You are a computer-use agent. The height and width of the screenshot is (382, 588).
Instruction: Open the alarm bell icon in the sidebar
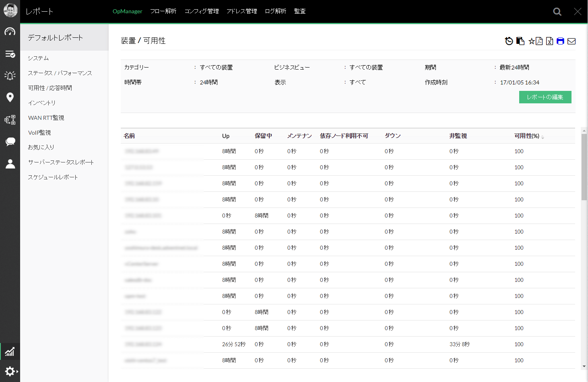[x=10, y=76]
